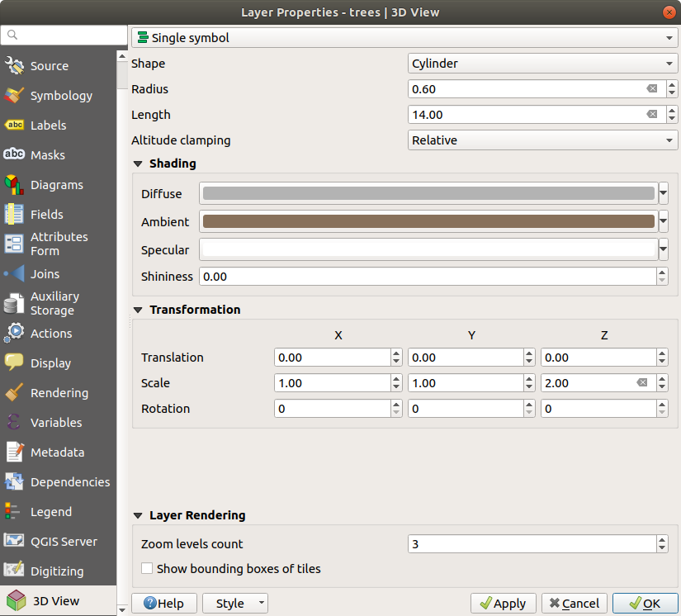
Task: Expand the Single symbol type dropdown
Action: [x=404, y=38]
